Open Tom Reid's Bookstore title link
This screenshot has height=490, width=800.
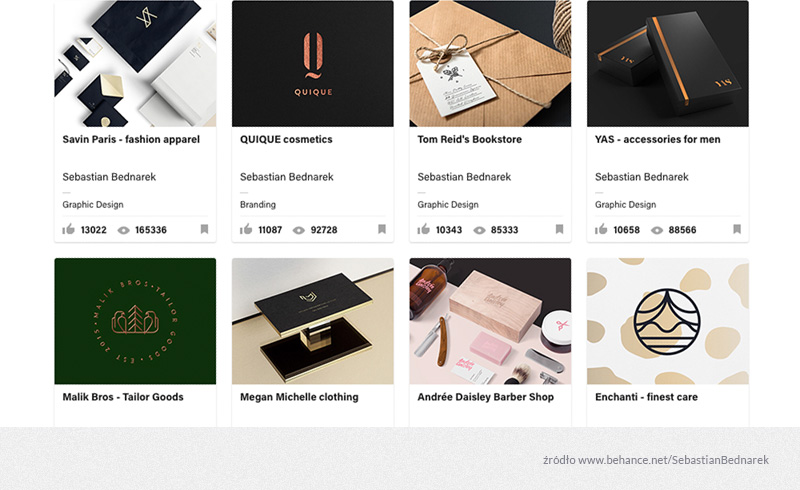point(469,139)
